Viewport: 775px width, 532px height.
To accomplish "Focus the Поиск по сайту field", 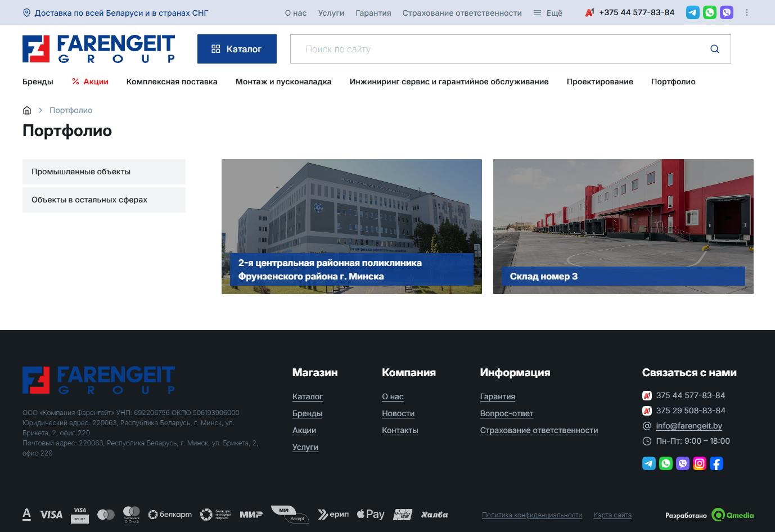I will point(501,49).
